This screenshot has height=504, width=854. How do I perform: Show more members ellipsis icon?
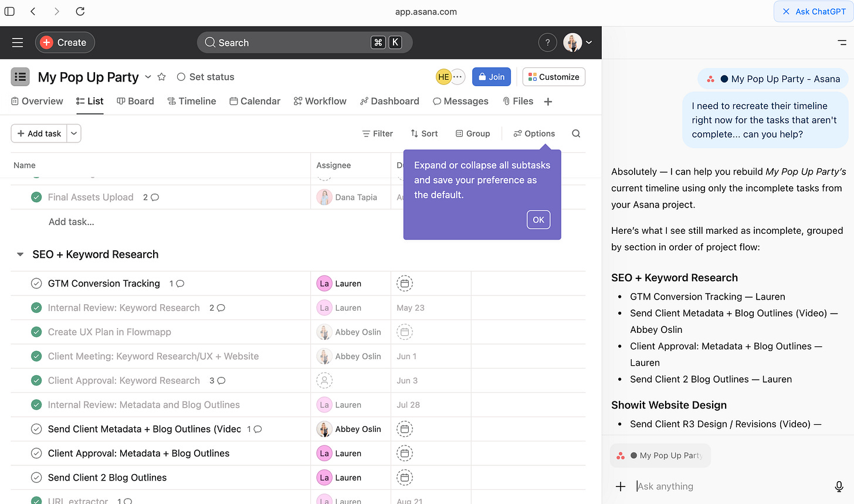click(458, 77)
